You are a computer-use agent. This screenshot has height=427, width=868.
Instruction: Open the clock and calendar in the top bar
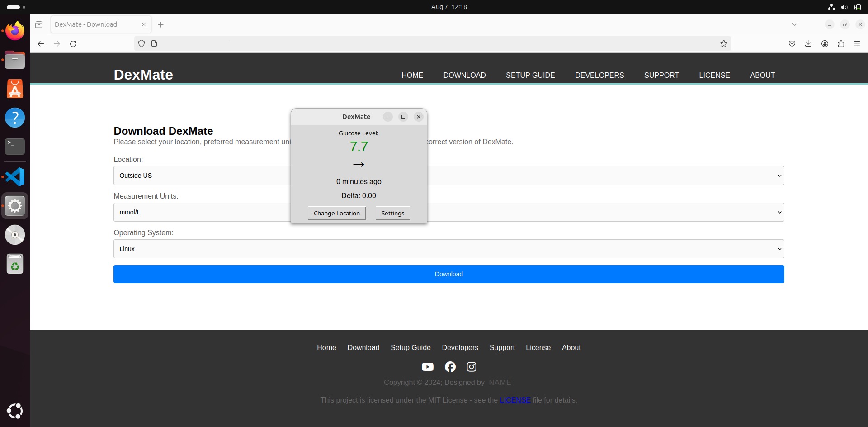coord(449,7)
